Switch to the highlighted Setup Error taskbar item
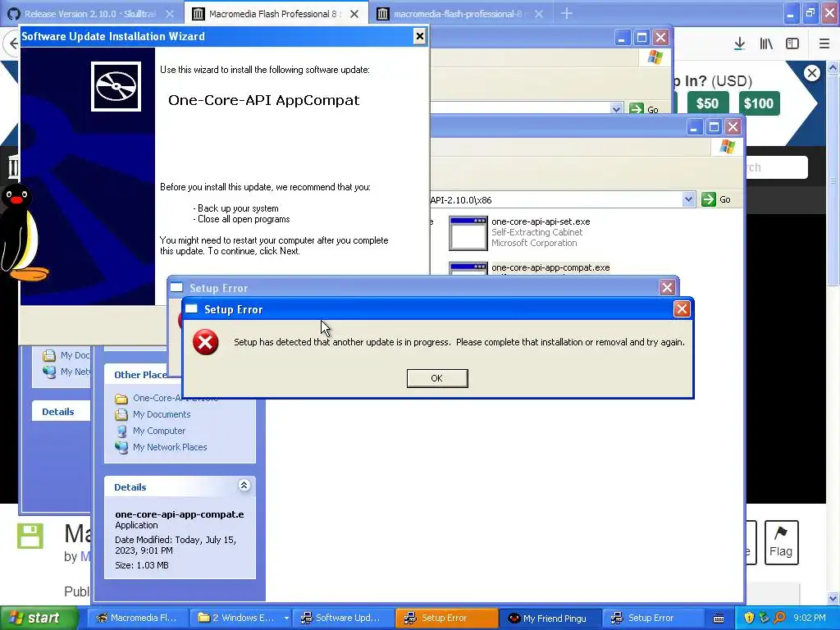This screenshot has height=630, width=840. pyautogui.click(x=447, y=618)
